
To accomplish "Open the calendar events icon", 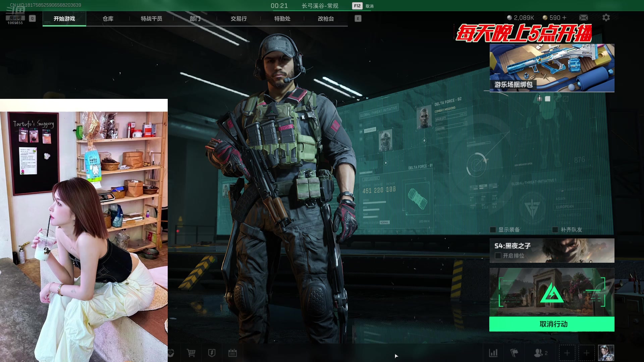I will click(232, 353).
